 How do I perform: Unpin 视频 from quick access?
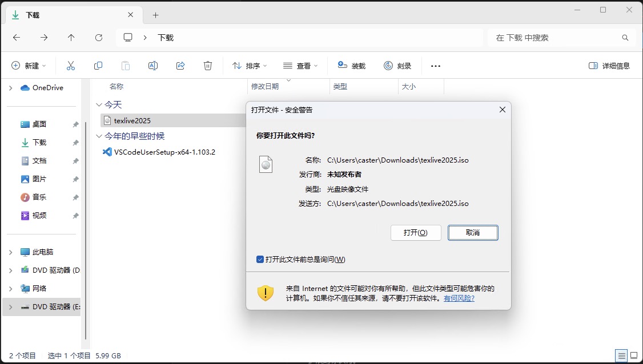[75, 216]
